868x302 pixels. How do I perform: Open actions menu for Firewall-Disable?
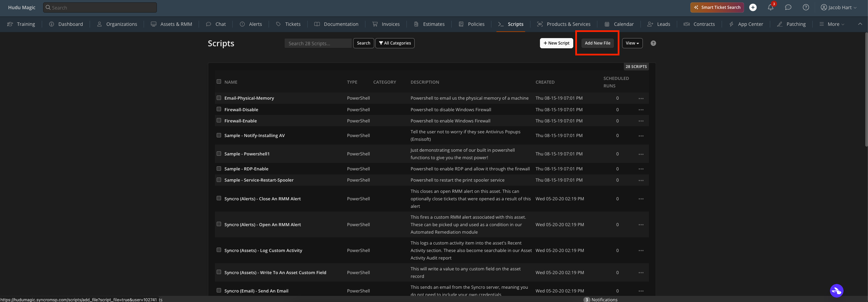[641, 110]
